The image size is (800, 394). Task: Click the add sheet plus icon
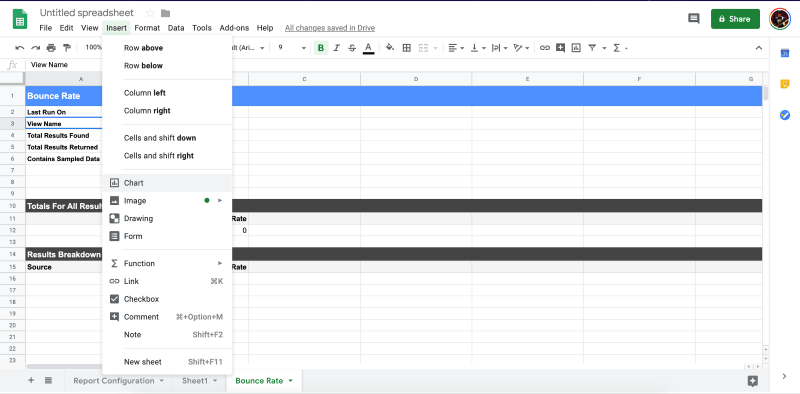tap(31, 380)
